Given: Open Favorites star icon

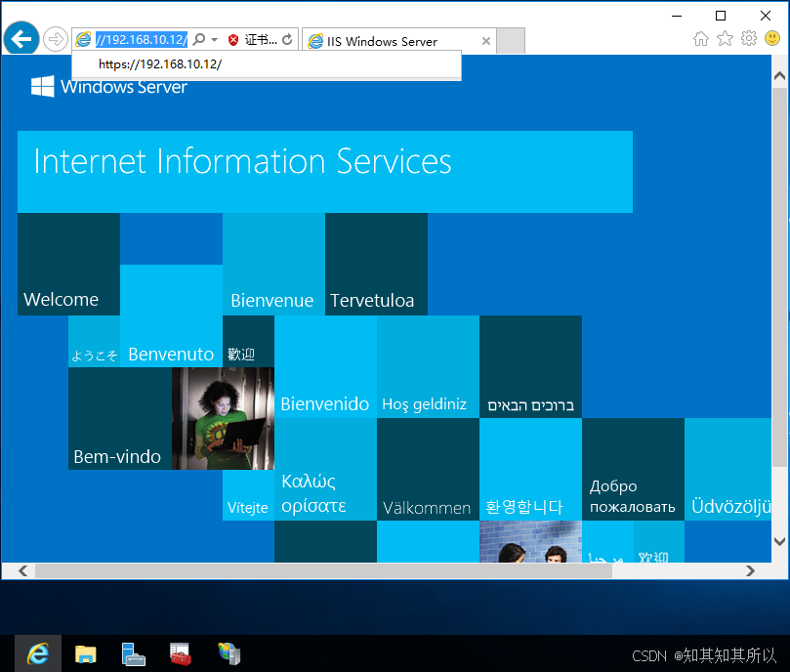Looking at the screenshot, I should (x=725, y=39).
